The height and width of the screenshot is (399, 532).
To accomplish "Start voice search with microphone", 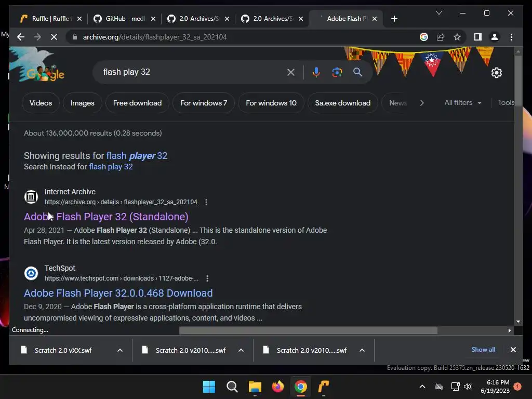I will click(316, 72).
